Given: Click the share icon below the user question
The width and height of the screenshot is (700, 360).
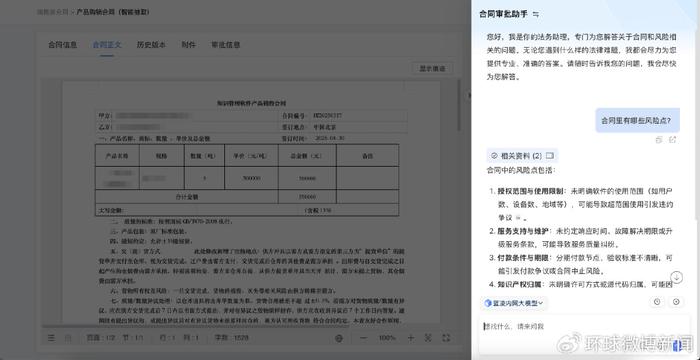Looking at the screenshot, I should 673,140.
